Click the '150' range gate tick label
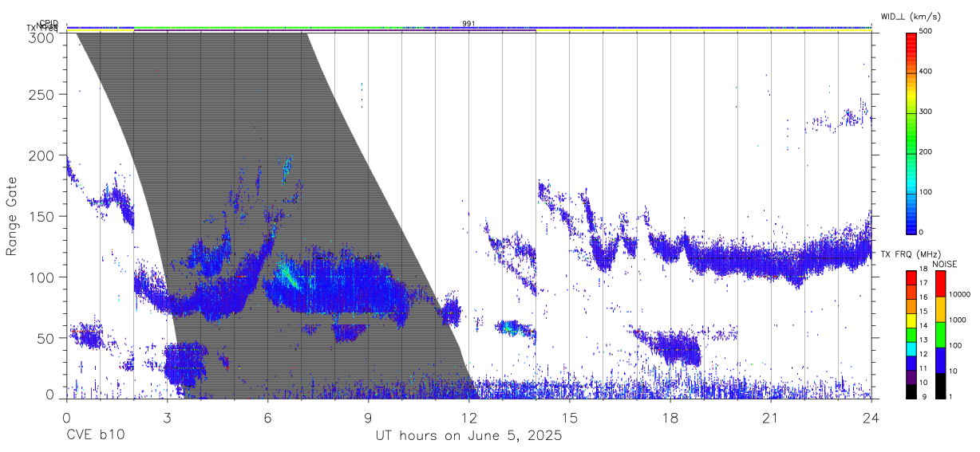Screen dimensions: 980x452 [x=41, y=217]
